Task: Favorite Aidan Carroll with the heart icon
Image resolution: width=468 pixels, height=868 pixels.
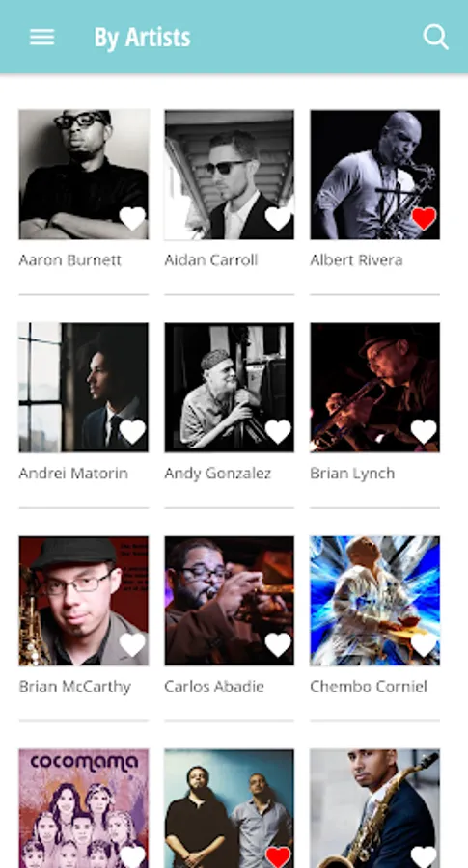Action: [278, 219]
